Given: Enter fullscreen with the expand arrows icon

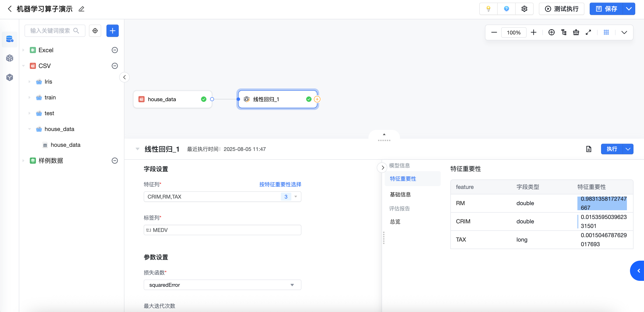Looking at the screenshot, I should [588, 32].
